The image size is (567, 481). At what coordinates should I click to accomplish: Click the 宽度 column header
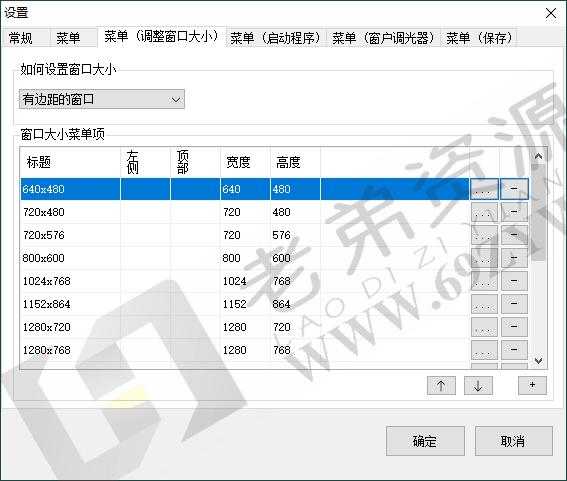click(x=245, y=162)
